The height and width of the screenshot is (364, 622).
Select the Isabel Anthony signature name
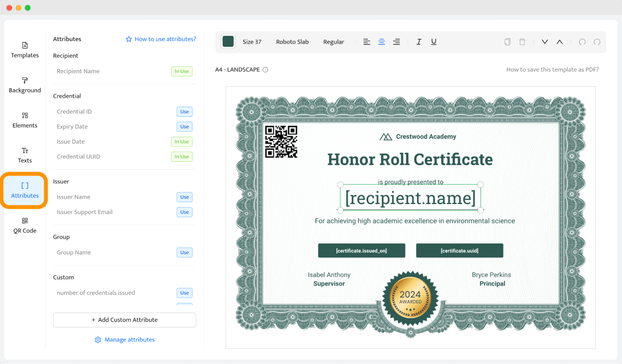point(329,275)
